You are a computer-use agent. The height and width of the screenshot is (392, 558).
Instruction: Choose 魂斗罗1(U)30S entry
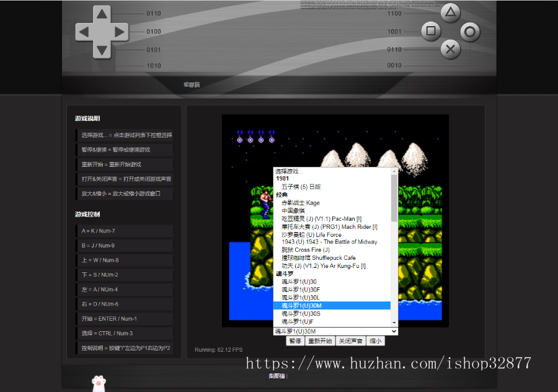pyautogui.click(x=332, y=314)
